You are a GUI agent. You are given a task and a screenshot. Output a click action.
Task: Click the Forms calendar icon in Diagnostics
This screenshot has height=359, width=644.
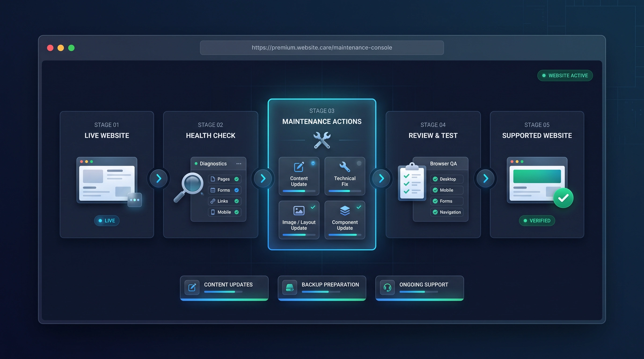coord(213,190)
